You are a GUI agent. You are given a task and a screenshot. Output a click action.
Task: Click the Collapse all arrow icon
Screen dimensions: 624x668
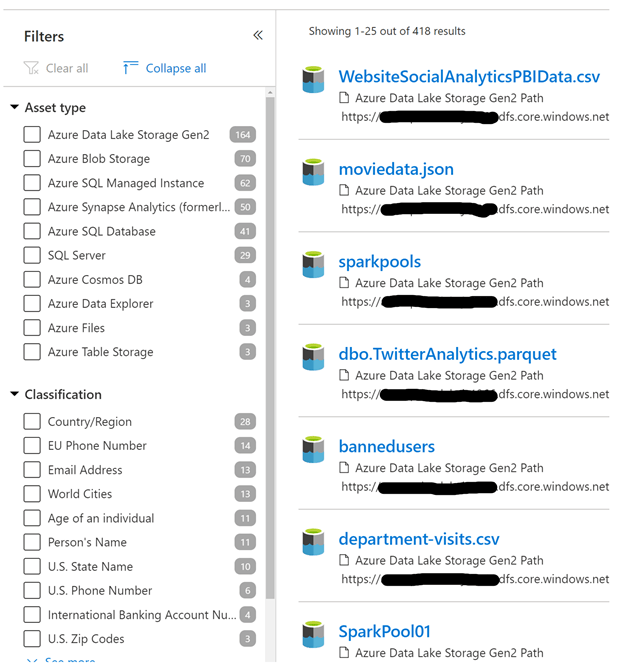[130, 68]
